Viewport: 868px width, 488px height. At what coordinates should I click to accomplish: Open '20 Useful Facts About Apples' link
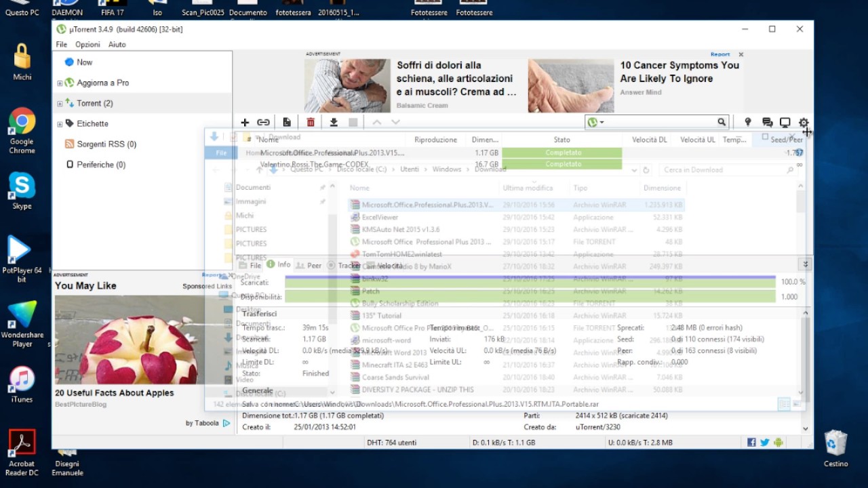pos(115,393)
